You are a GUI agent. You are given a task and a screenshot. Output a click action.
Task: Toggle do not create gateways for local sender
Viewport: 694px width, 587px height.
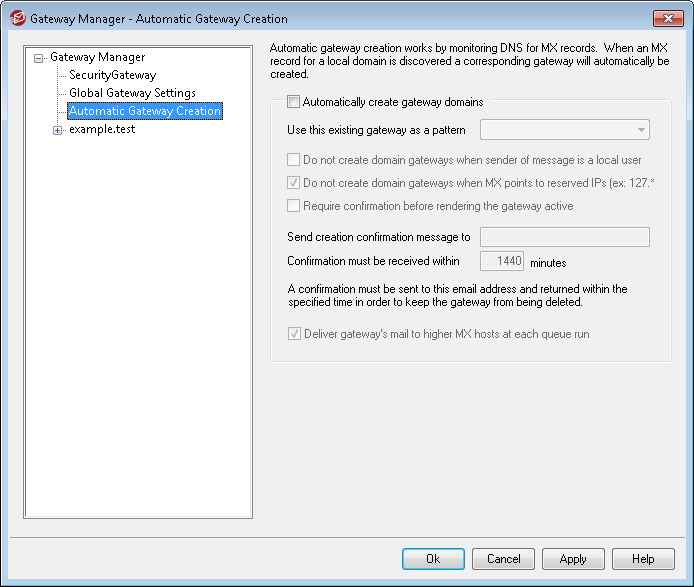point(293,160)
